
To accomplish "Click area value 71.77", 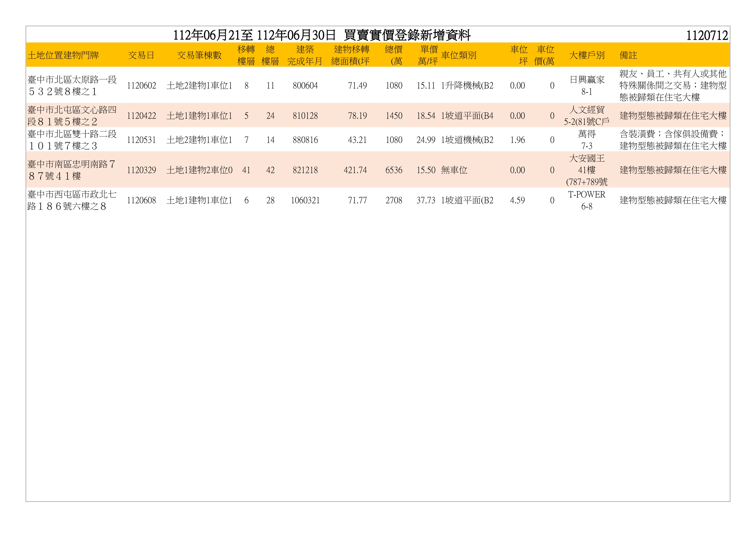I will coord(357,200).
